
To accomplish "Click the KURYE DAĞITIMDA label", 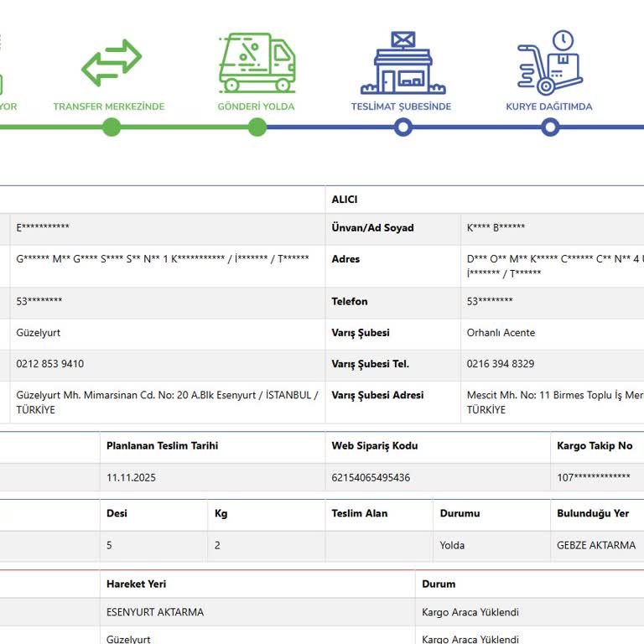I will 549,106.
